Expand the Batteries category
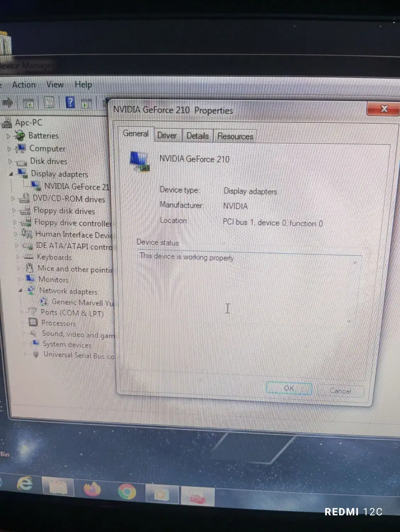This screenshot has width=400, height=532. pos(8,136)
